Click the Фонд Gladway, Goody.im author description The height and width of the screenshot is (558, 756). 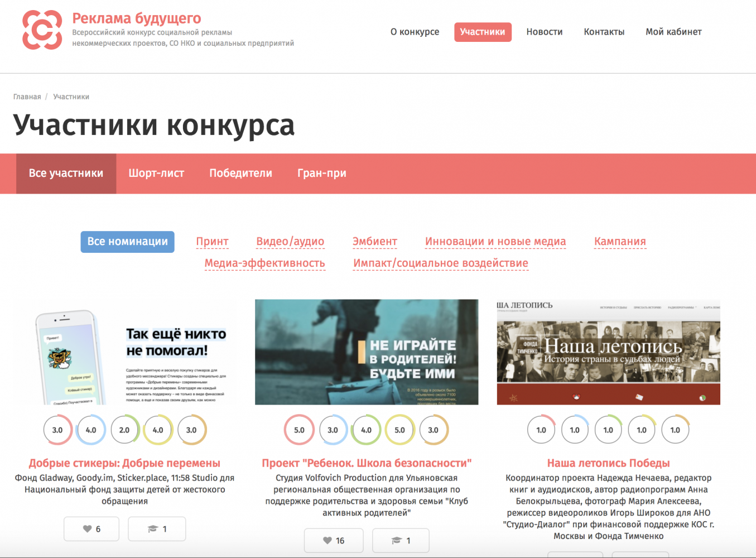pos(124,489)
